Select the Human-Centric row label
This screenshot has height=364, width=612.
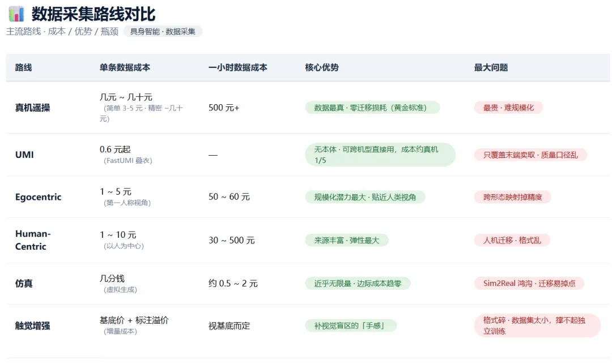[x=33, y=240]
